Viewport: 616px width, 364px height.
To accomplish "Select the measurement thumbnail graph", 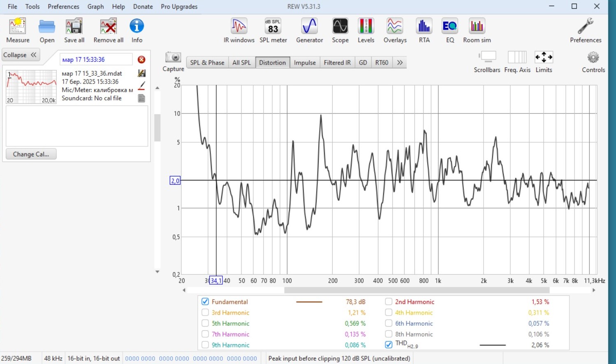I will coord(31,86).
